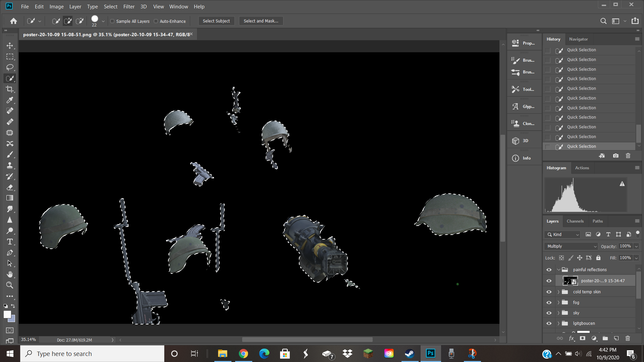Select the Horizontal Type tool
Image resolution: width=644 pixels, height=362 pixels.
point(10,242)
